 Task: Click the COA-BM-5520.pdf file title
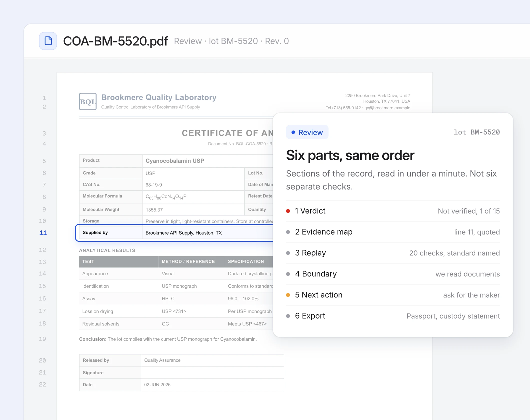[x=115, y=41]
